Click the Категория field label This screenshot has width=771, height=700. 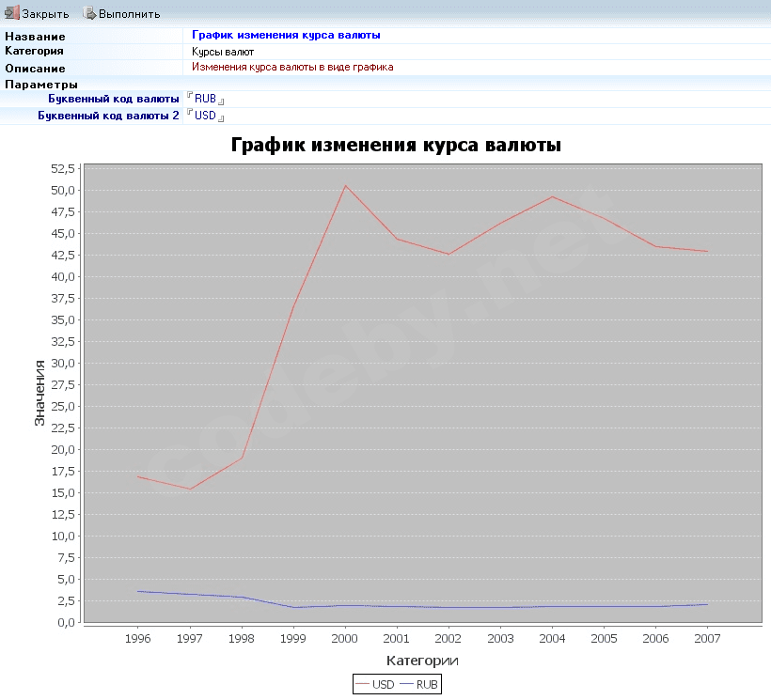tap(34, 51)
